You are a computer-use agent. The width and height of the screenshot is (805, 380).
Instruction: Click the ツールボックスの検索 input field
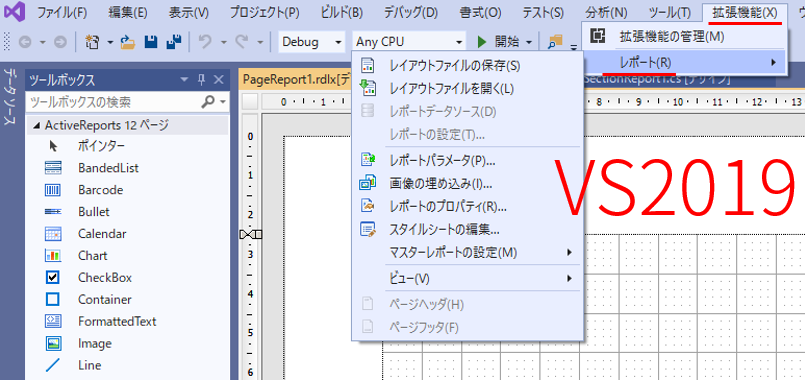[x=113, y=102]
